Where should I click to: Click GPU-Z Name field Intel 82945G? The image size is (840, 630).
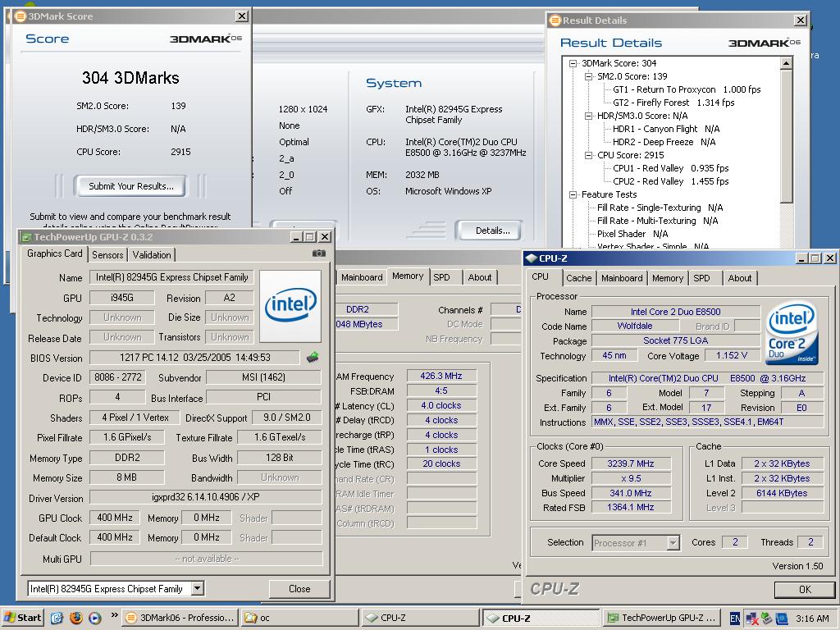click(171, 277)
